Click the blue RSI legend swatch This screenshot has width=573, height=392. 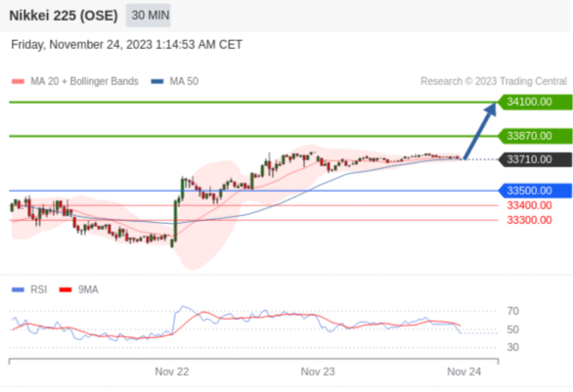[18, 289]
